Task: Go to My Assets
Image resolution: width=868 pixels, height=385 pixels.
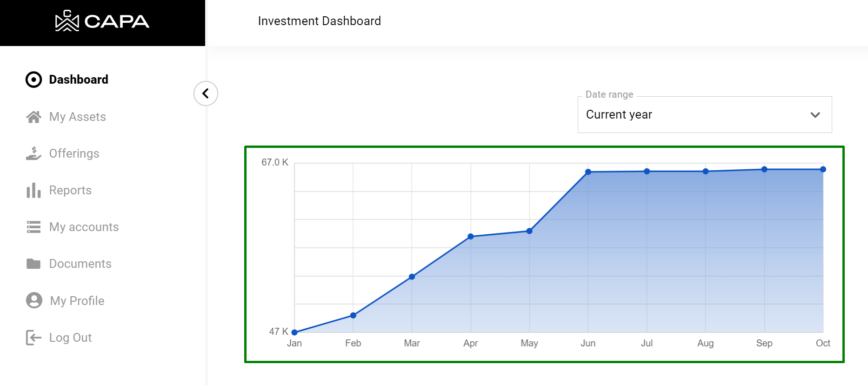Action: [x=78, y=117]
